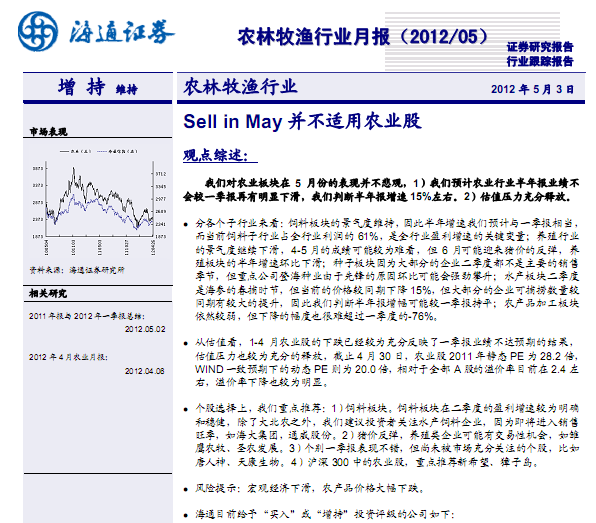Click the 增持 rating heading
The height and width of the screenshot is (523, 596).
pos(82,87)
